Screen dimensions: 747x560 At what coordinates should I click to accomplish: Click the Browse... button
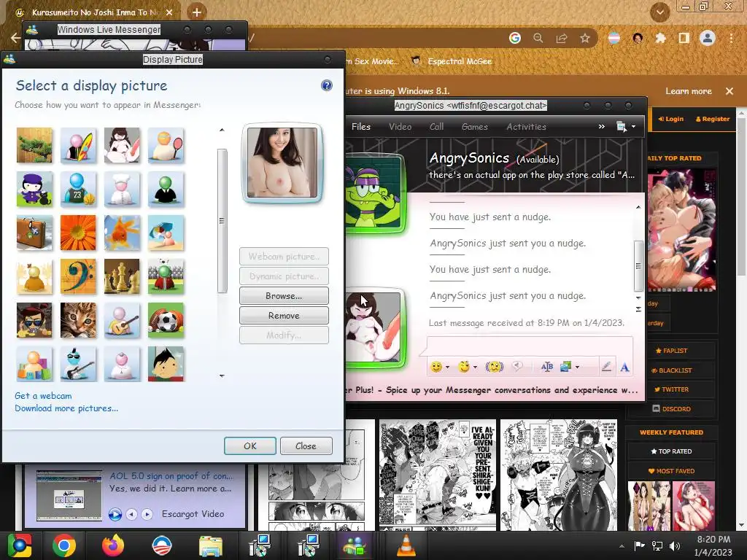coord(284,296)
